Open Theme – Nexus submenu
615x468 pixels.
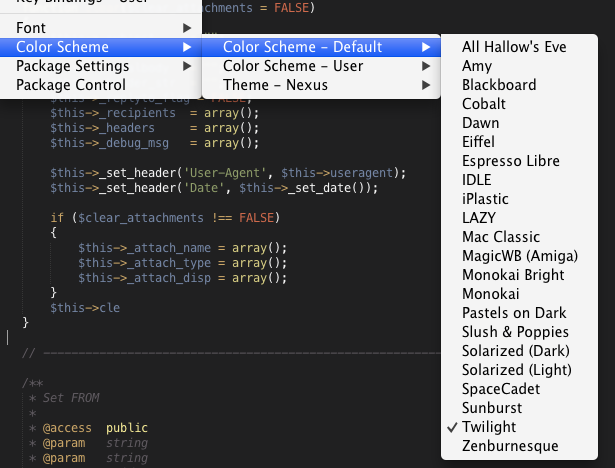321,85
